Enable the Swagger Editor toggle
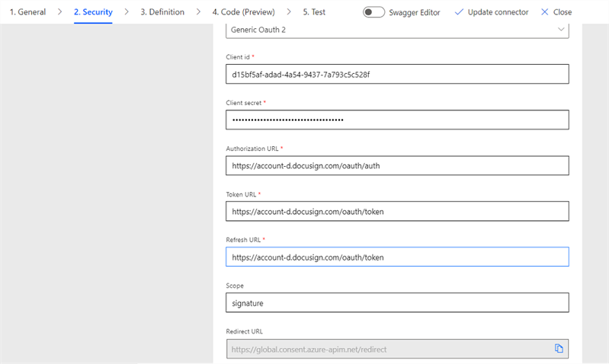The image size is (609, 364). tap(373, 12)
